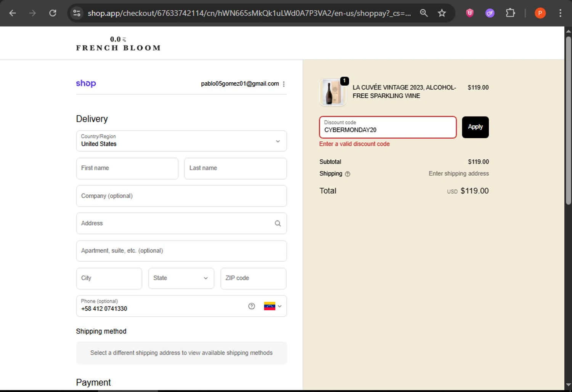Click the Phone number field

tap(182, 306)
